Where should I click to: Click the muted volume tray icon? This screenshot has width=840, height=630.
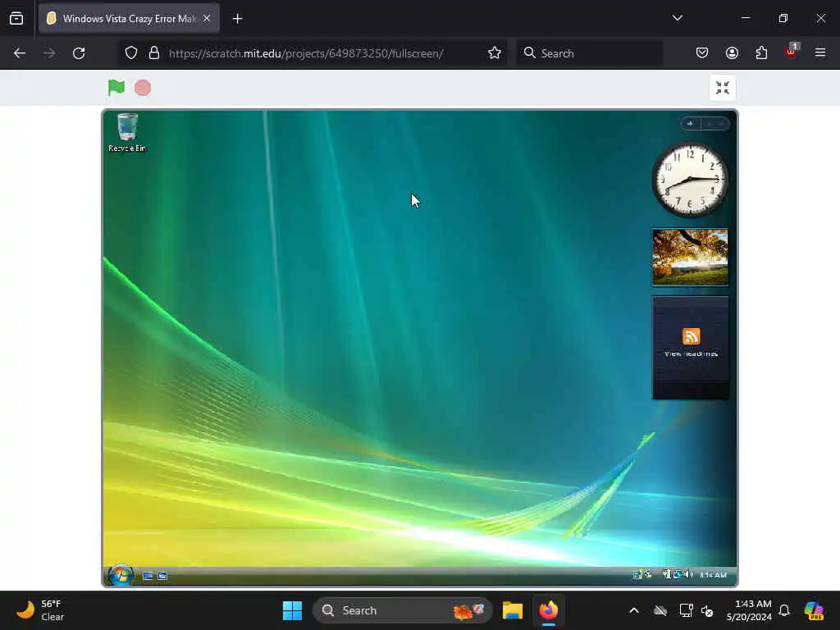coord(707,610)
